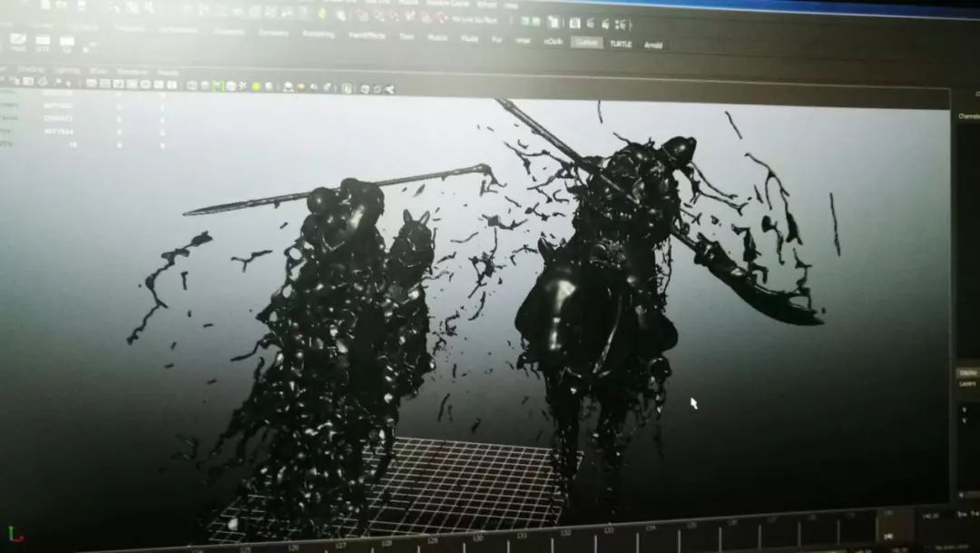This screenshot has height=553, width=980.
Task: Click the smooth shade all icon
Action: pyautogui.click(x=205, y=85)
